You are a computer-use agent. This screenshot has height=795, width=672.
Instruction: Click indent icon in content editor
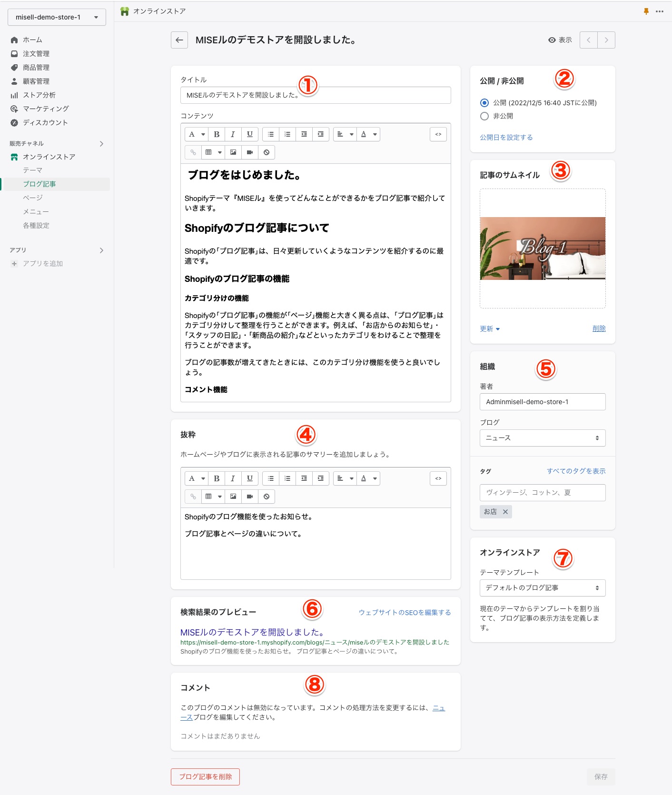[x=321, y=134]
